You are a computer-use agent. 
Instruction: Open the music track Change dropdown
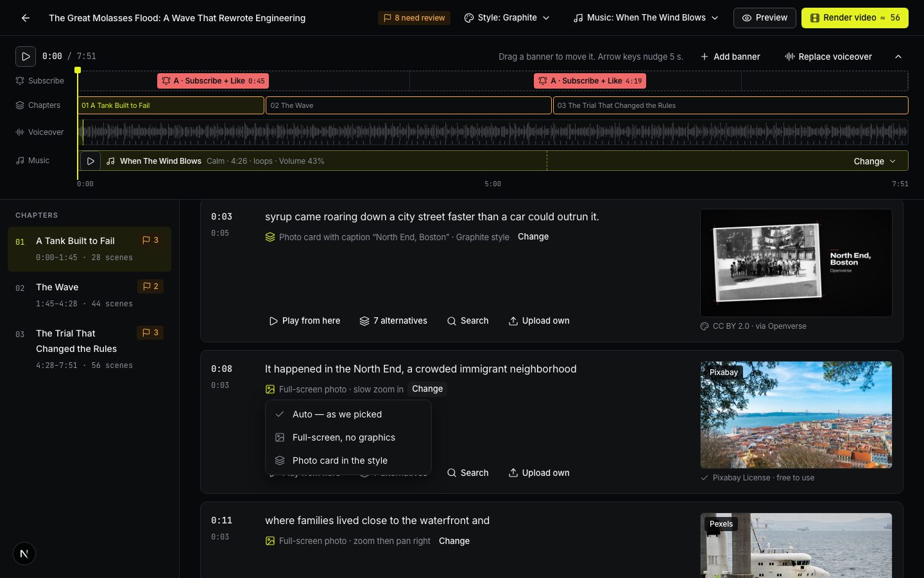tap(874, 161)
